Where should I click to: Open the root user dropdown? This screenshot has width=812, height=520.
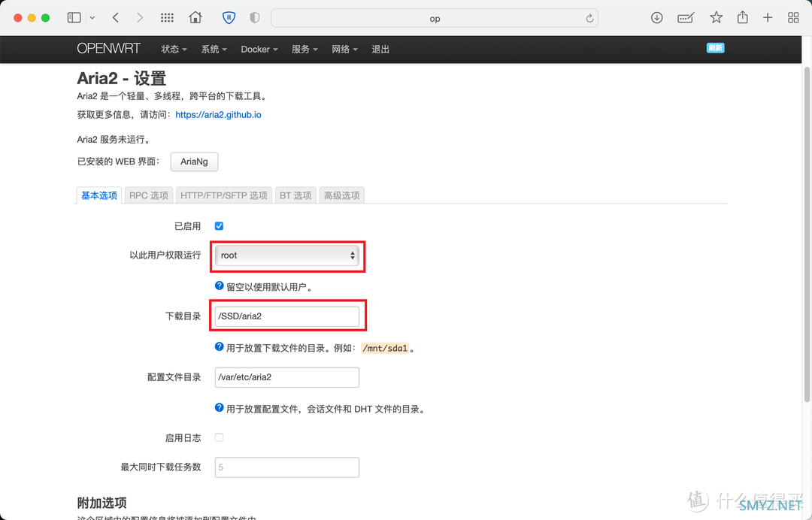pyautogui.click(x=287, y=255)
